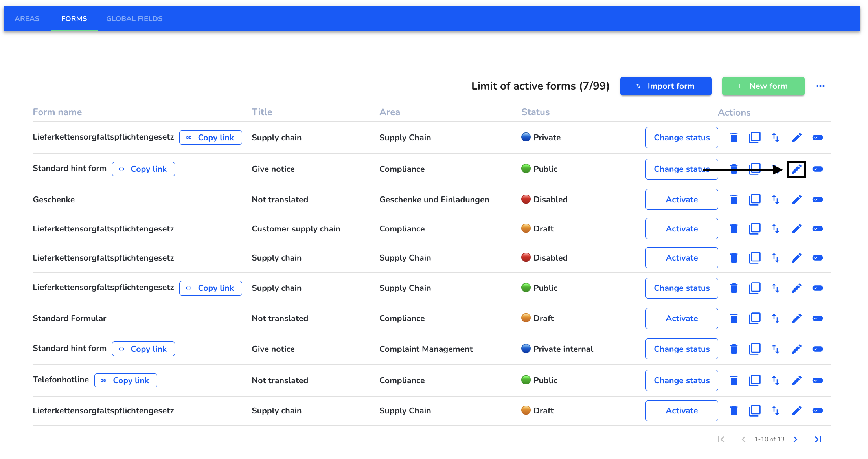The width and height of the screenshot is (868, 459).
Task: Toggle the switch for Customer supply chain form
Action: [818, 229]
